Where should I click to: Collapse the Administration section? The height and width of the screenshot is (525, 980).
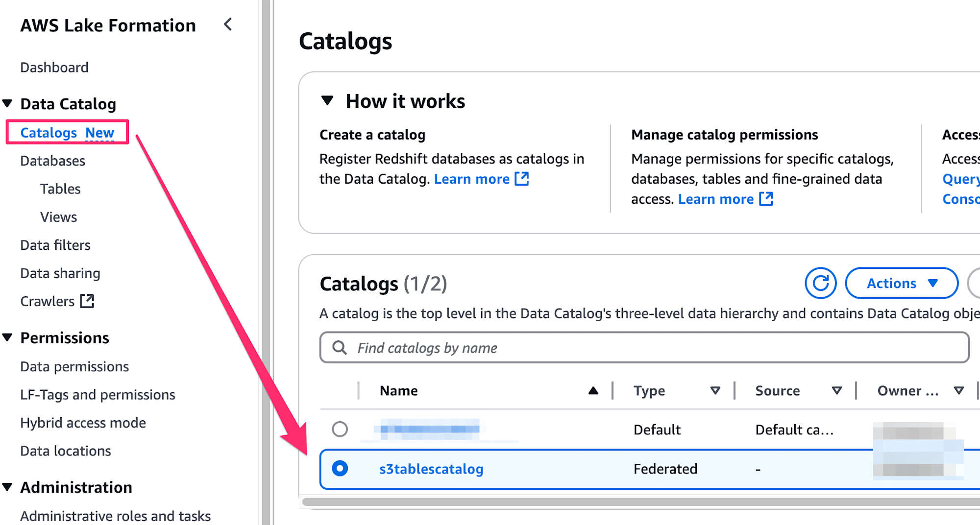[x=7, y=487]
